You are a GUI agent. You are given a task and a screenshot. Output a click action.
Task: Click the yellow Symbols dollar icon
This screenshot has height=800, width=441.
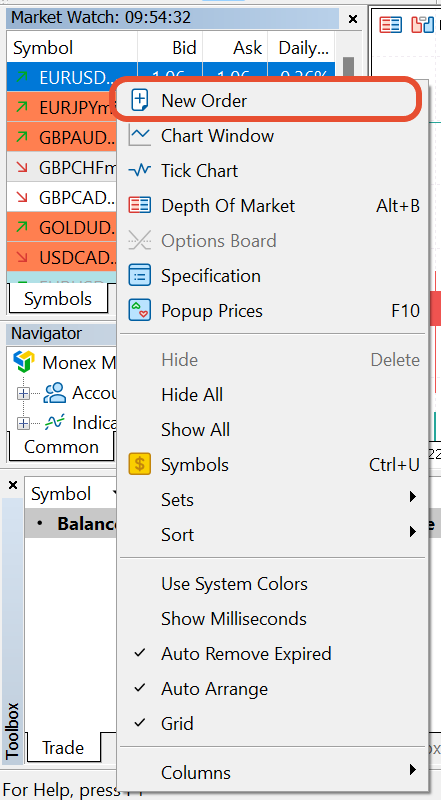pos(139,464)
